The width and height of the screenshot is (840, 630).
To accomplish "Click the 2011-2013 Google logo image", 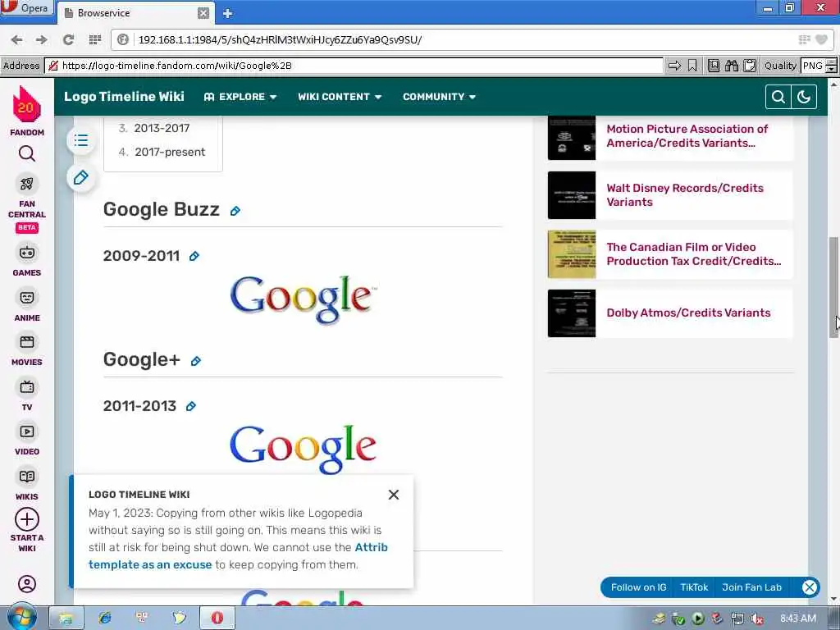I will point(304,449).
